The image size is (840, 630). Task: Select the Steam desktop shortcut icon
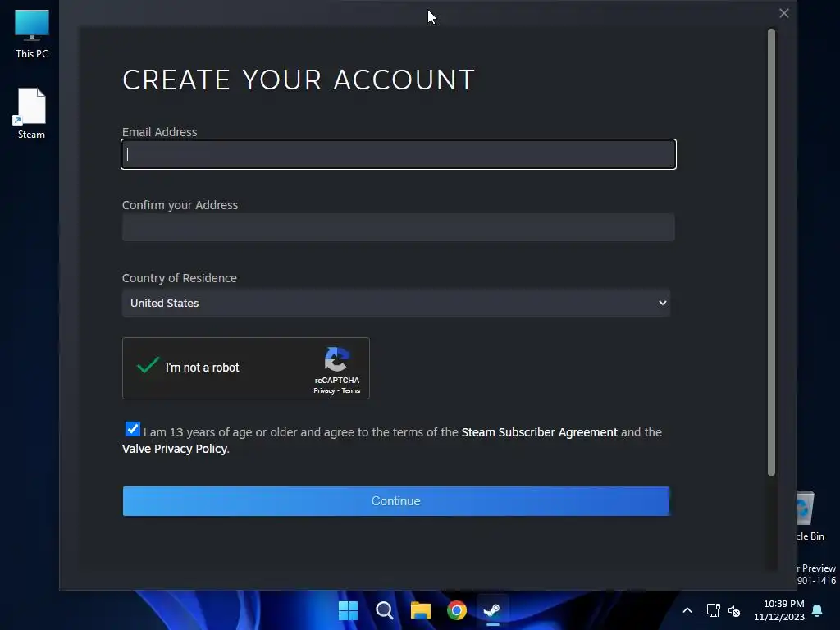tap(31, 113)
